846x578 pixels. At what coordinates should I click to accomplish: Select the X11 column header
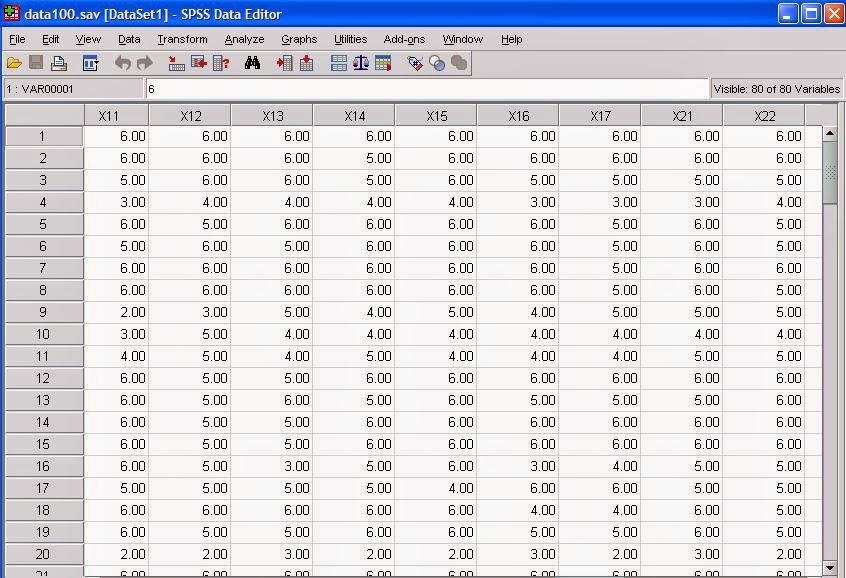pos(117,115)
